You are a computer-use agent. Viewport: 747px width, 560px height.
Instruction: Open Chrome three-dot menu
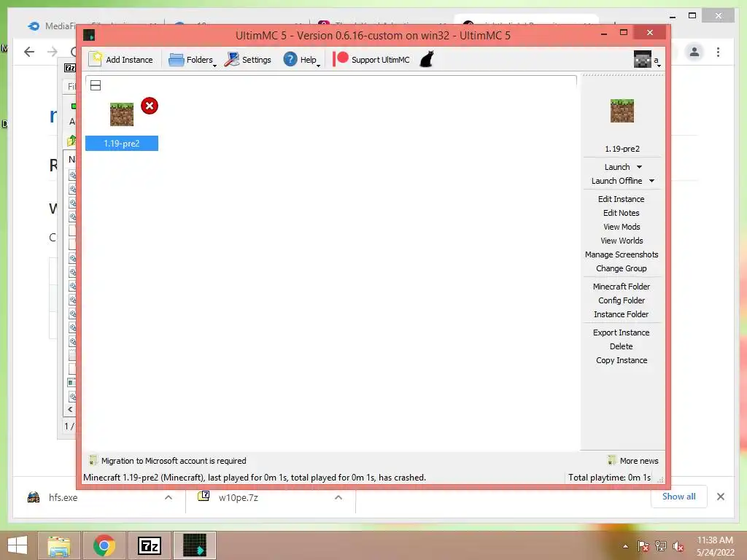point(718,52)
